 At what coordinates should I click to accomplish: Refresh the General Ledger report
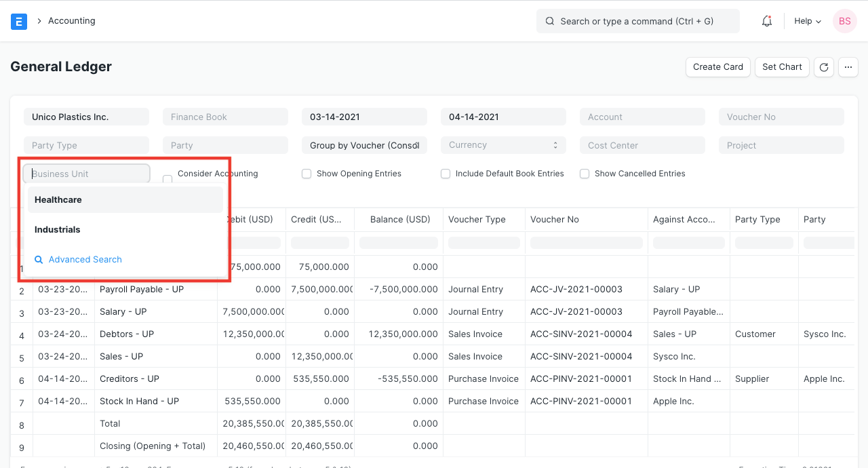click(x=823, y=67)
